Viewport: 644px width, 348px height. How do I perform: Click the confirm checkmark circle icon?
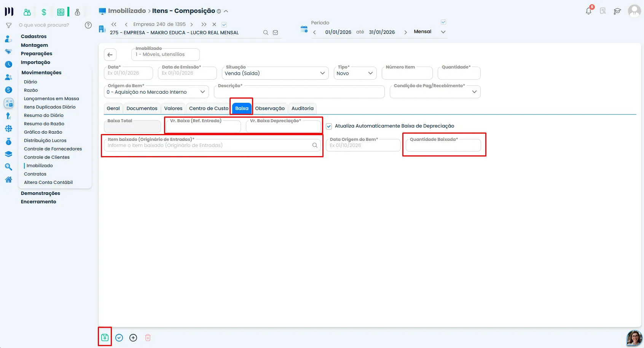(x=119, y=338)
